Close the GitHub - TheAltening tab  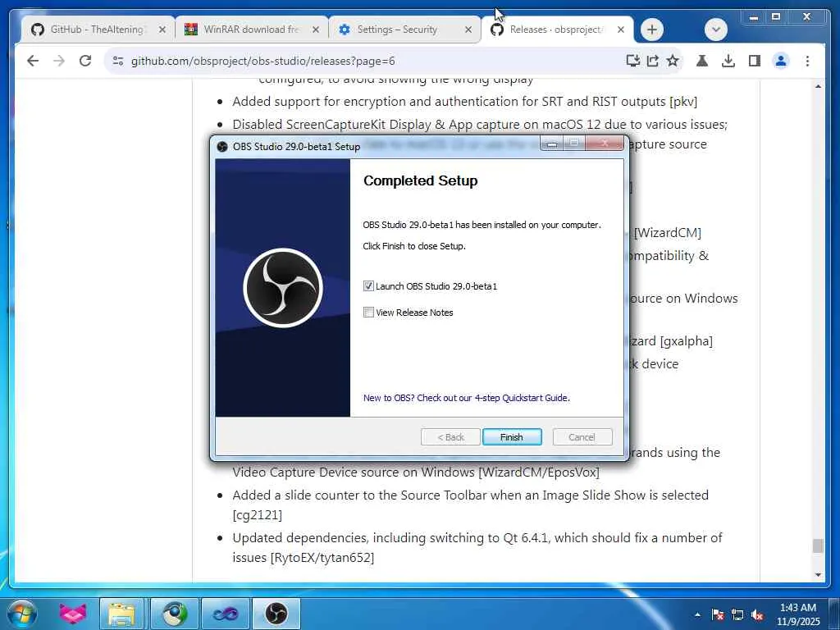162,30
